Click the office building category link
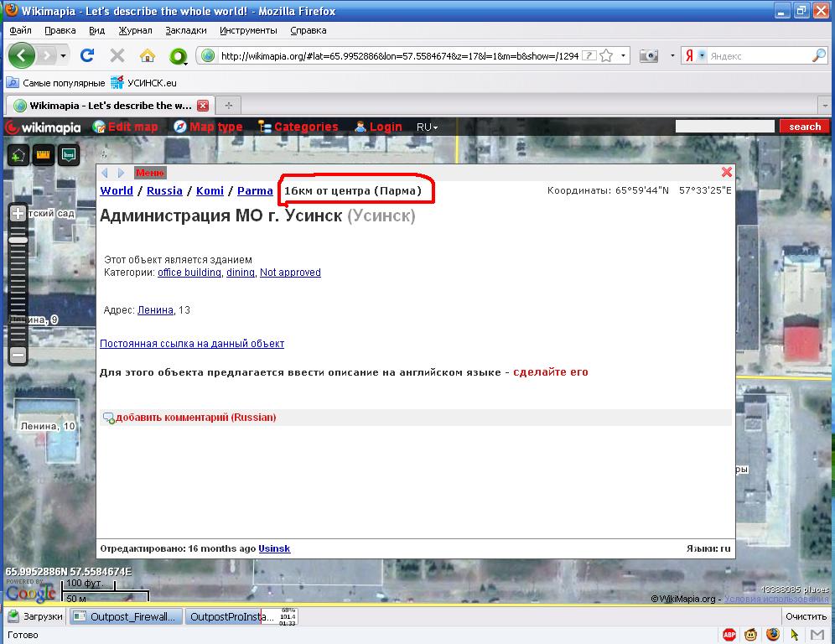The image size is (835, 644). tap(189, 273)
